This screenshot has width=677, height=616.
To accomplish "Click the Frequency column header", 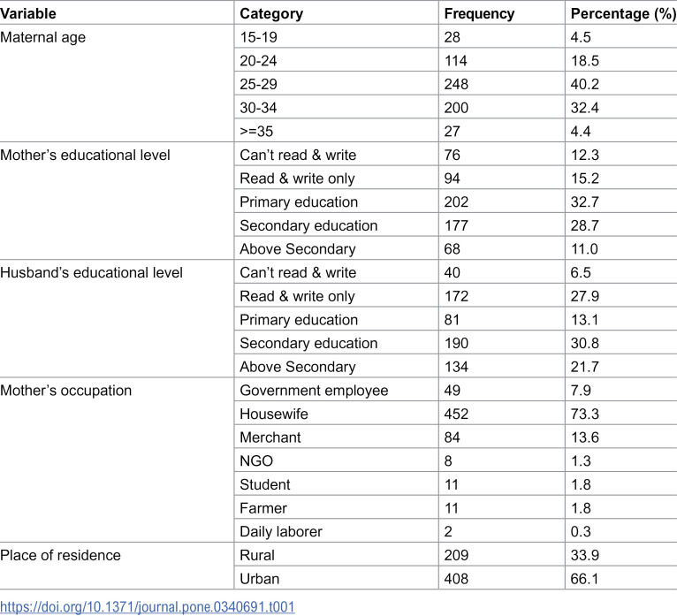I will tap(479, 13).
